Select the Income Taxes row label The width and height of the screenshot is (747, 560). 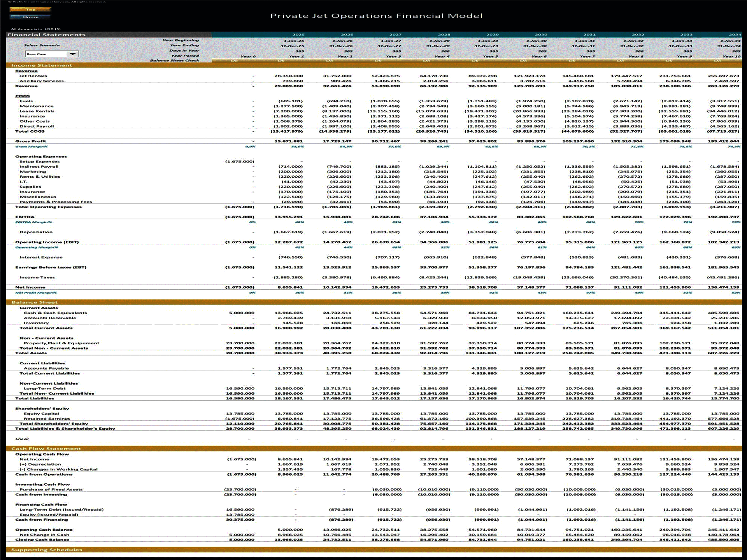coord(37,277)
